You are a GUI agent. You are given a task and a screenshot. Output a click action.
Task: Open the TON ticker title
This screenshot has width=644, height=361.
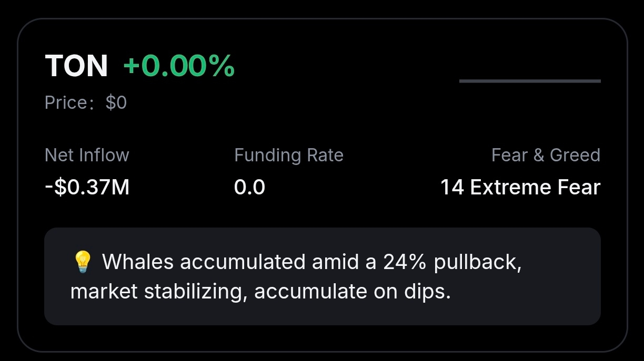tap(76, 67)
